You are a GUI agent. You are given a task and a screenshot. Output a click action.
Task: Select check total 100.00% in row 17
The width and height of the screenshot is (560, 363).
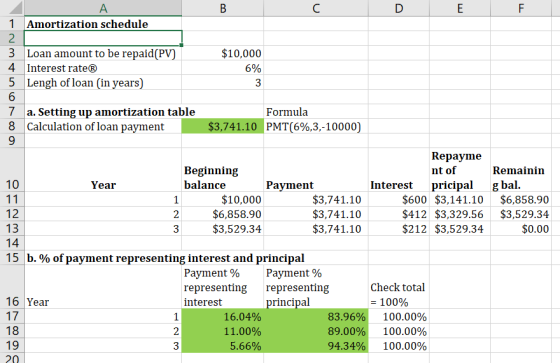pyautogui.click(x=399, y=317)
